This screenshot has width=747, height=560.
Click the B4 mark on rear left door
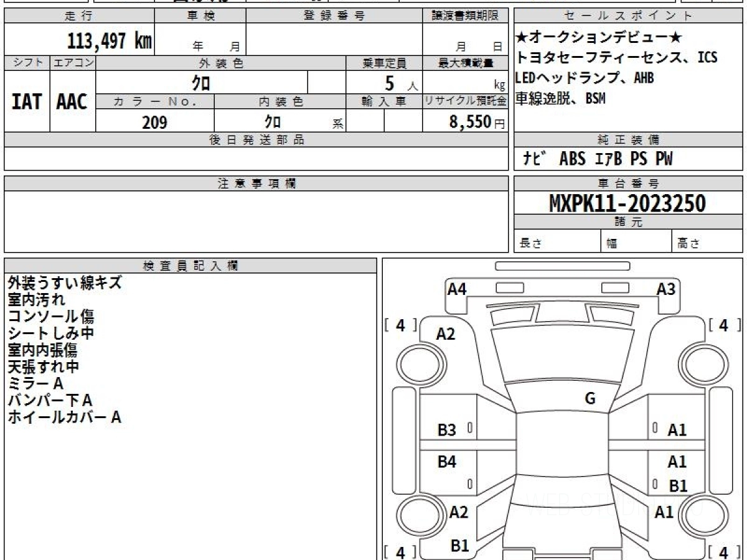point(447,462)
